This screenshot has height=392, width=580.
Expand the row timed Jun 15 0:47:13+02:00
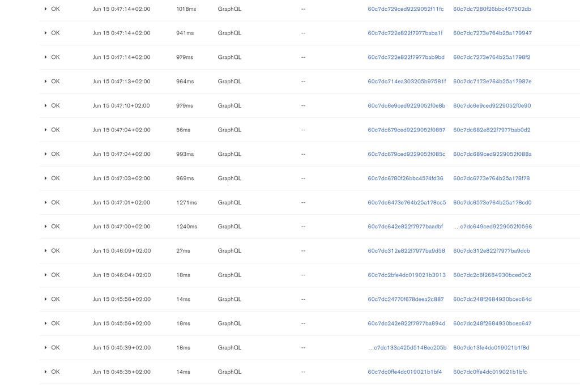point(46,82)
